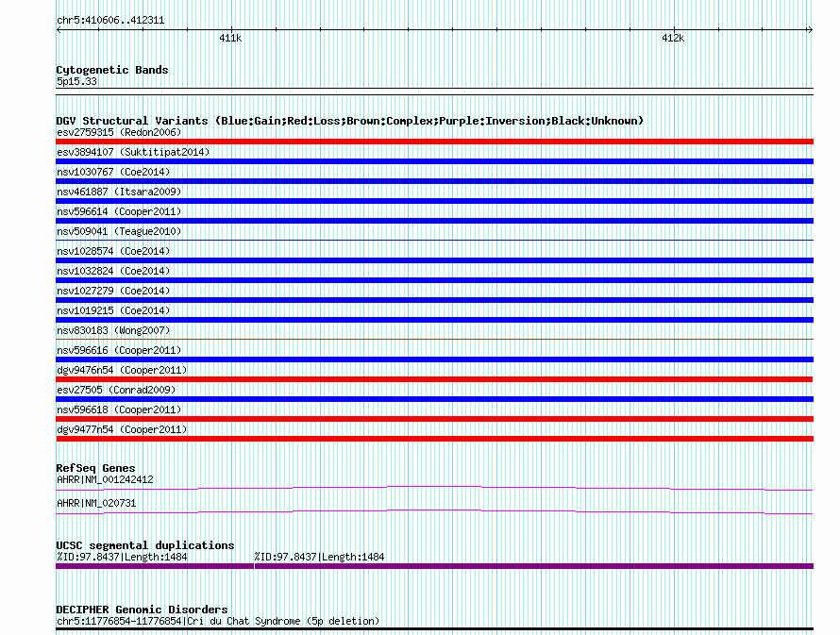The image size is (840, 635).
Task: Click the red bar under esv2759315
Action: 434,142
